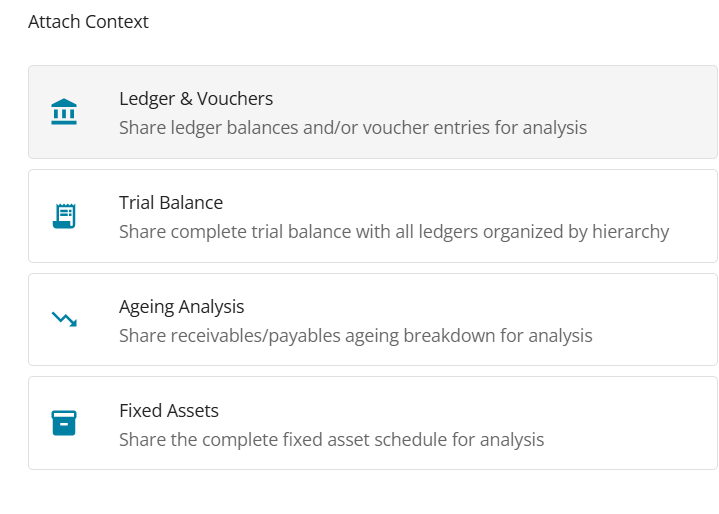Select the Ledger & Vouchers context option
This screenshot has width=719, height=514.
[372, 112]
